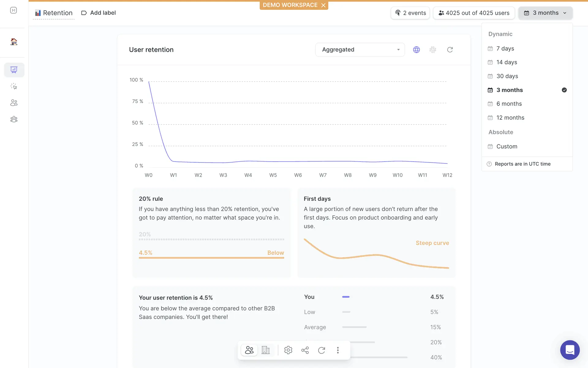Open the events cursor-click sidebar icon
588x368 pixels.
[x=14, y=86]
